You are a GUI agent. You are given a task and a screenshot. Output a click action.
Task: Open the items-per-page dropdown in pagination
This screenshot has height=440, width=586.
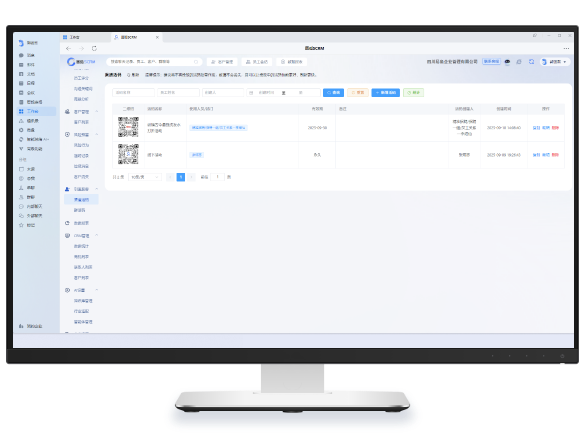point(145,177)
